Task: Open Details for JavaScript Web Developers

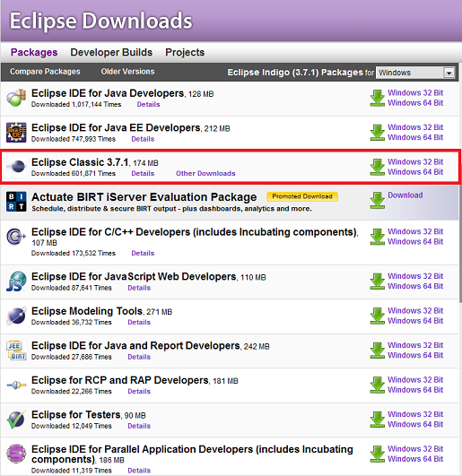Action: click(139, 288)
